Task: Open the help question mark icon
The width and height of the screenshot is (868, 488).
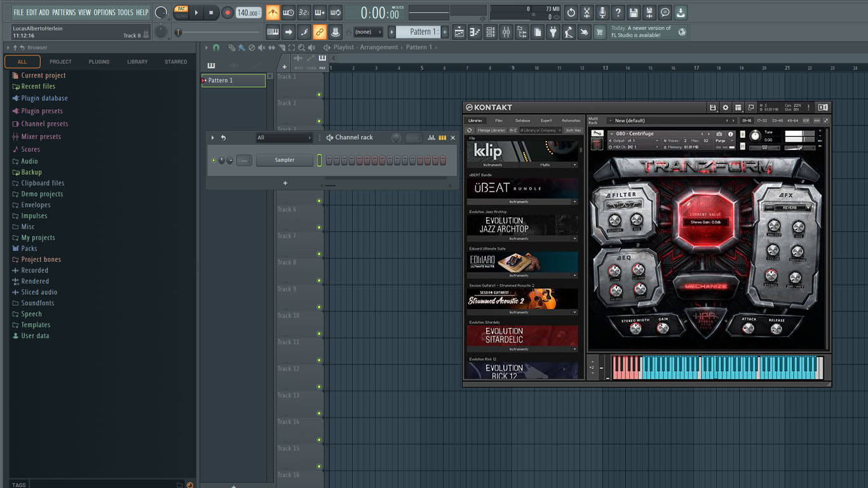Action: 618,13
